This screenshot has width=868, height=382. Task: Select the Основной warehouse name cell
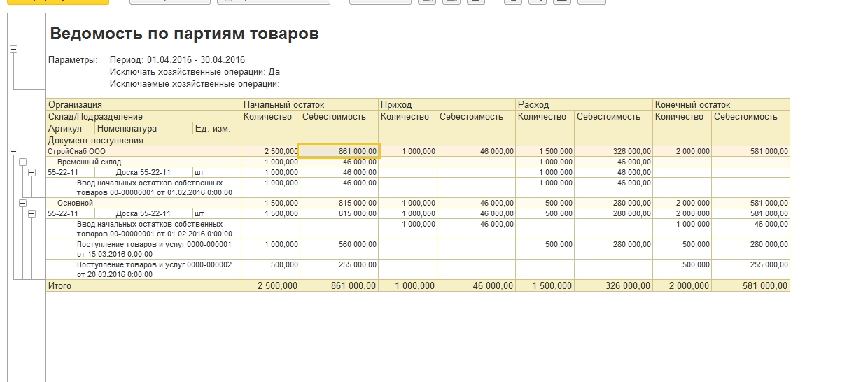[x=75, y=203]
